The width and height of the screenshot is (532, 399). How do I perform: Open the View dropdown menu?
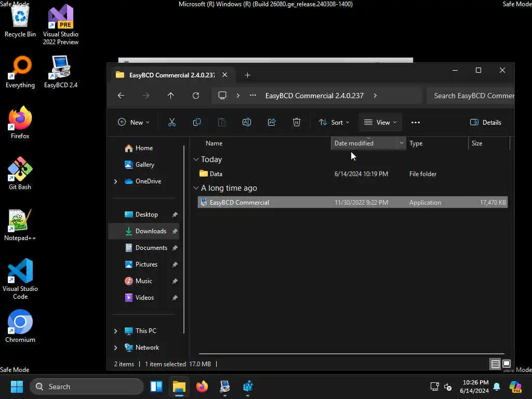tap(380, 123)
